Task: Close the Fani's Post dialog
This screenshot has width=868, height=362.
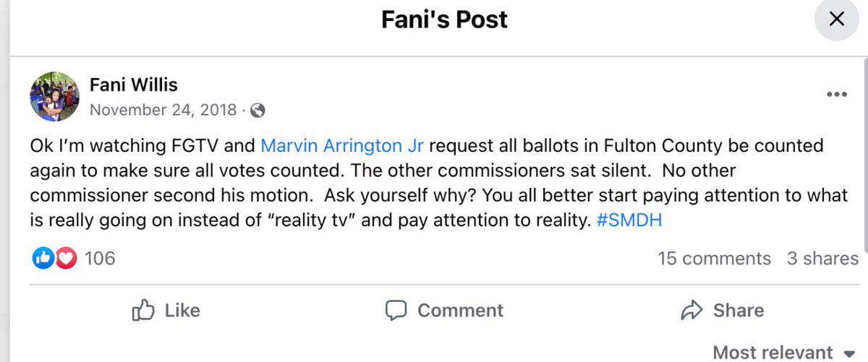Action: click(837, 20)
